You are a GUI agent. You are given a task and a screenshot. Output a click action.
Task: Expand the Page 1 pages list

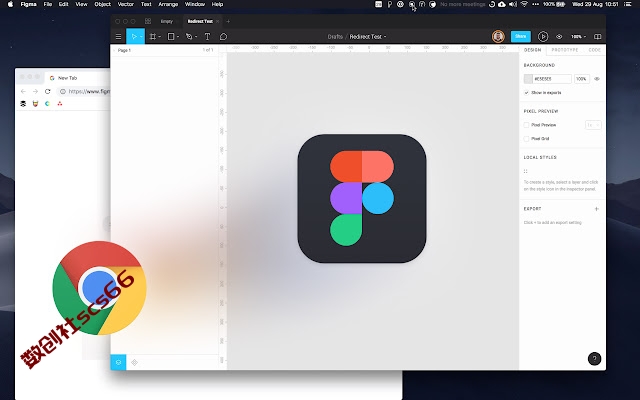124,50
